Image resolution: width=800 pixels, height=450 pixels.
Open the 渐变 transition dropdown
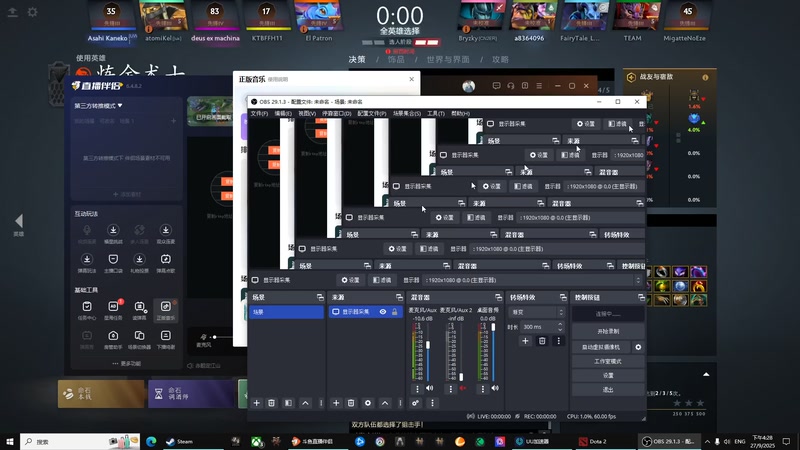(537, 312)
